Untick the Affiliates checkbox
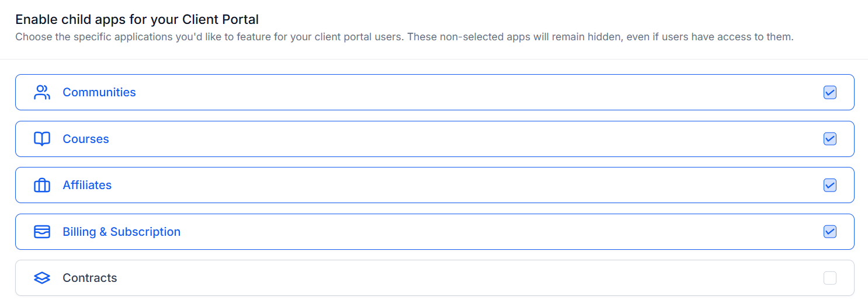Viewport: 868px width, 307px height. [x=829, y=185]
